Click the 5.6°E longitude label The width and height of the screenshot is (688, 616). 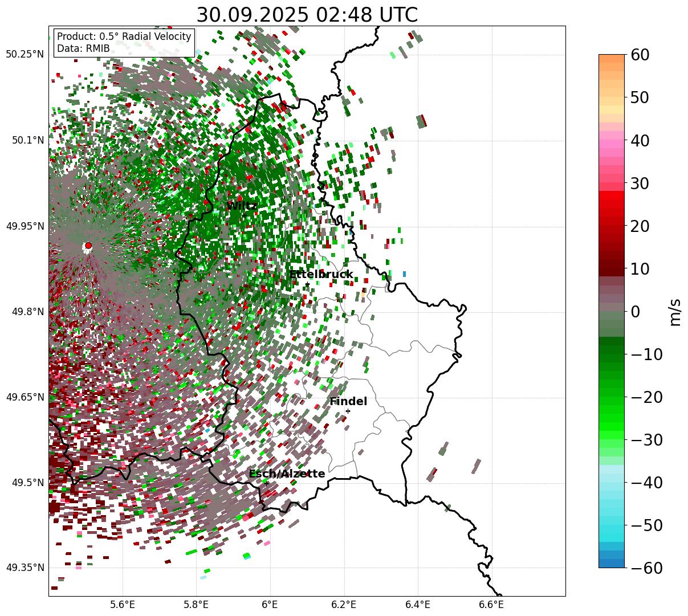(x=122, y=605)
